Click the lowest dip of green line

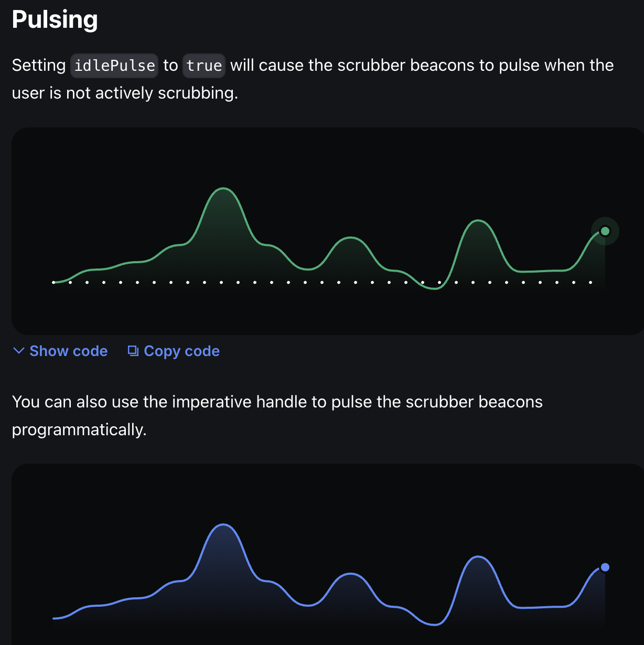tap(435, 288)
